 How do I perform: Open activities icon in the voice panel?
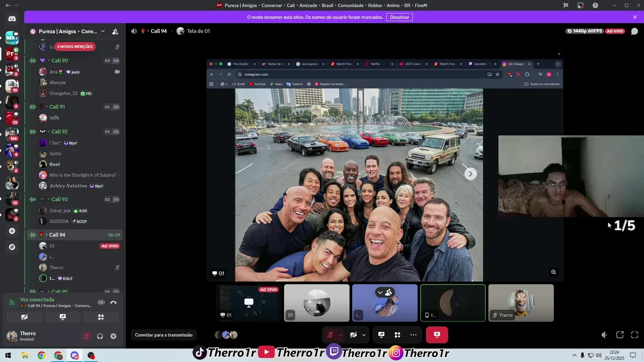[x=101, y=317]
